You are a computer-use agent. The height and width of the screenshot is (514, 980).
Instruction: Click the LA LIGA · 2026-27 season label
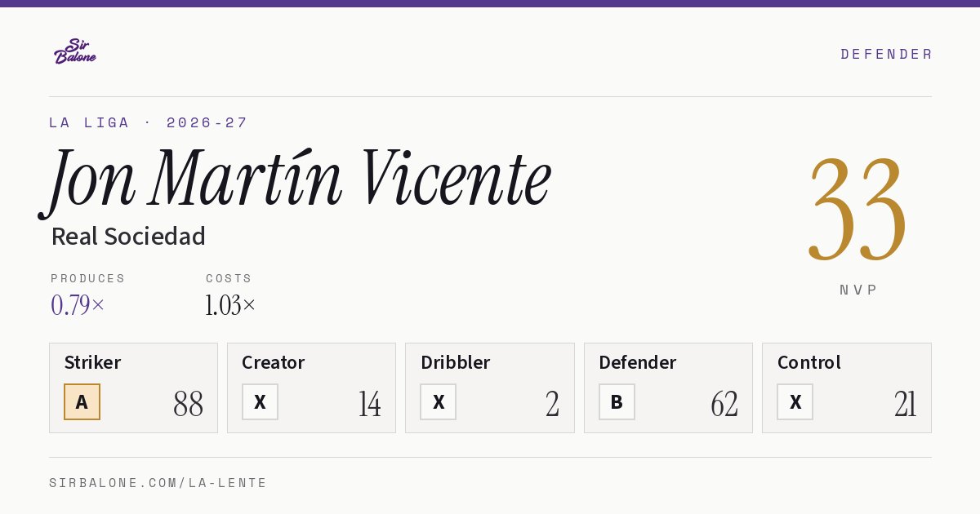(x=149, y=122)
